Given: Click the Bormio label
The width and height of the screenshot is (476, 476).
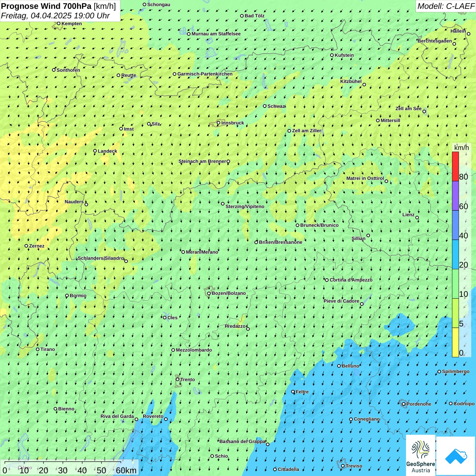Looking at the screenshot, I should pos(78,295).
